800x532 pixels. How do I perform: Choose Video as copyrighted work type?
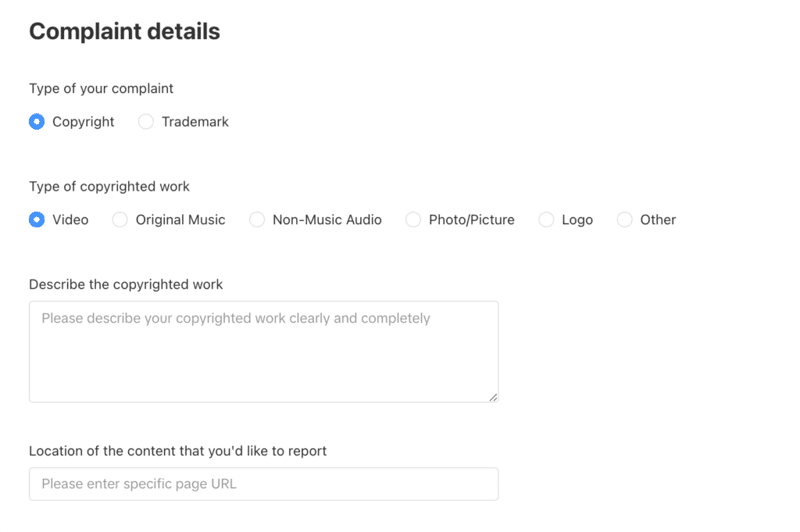pos(37,220)
